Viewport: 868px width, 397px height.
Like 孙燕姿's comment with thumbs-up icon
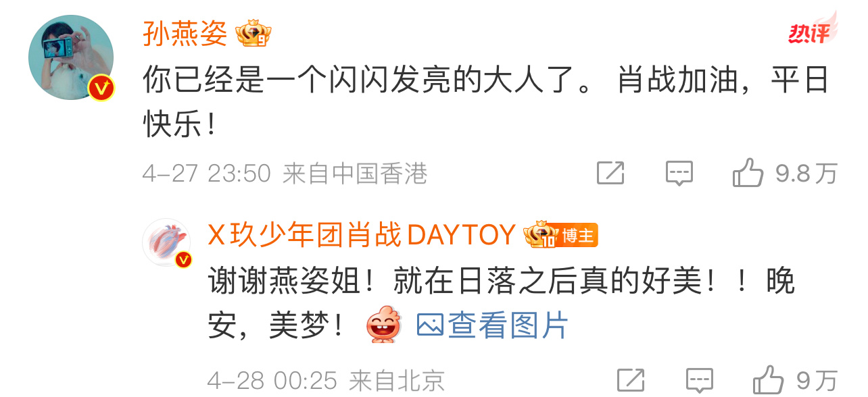point(748,173)
